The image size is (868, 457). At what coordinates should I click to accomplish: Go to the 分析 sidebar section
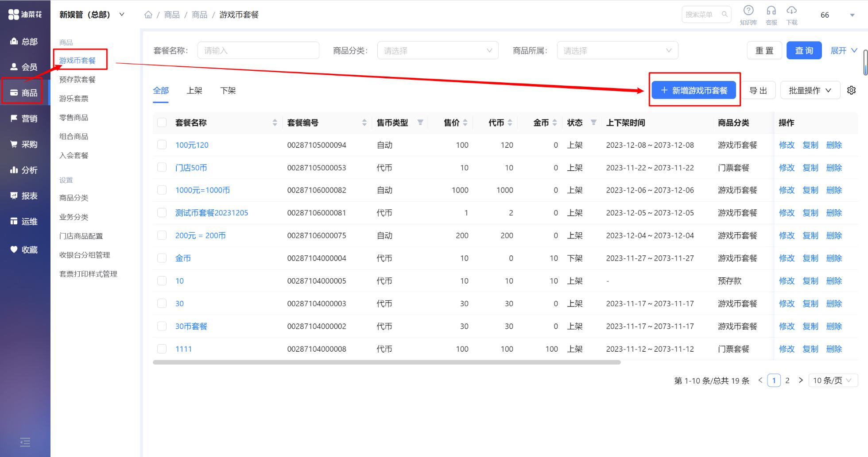24,170
